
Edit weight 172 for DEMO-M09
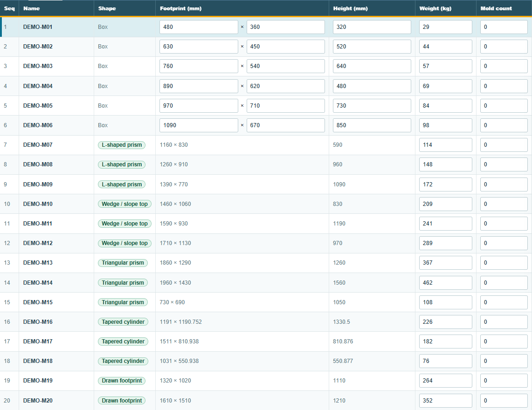(445, 184)
